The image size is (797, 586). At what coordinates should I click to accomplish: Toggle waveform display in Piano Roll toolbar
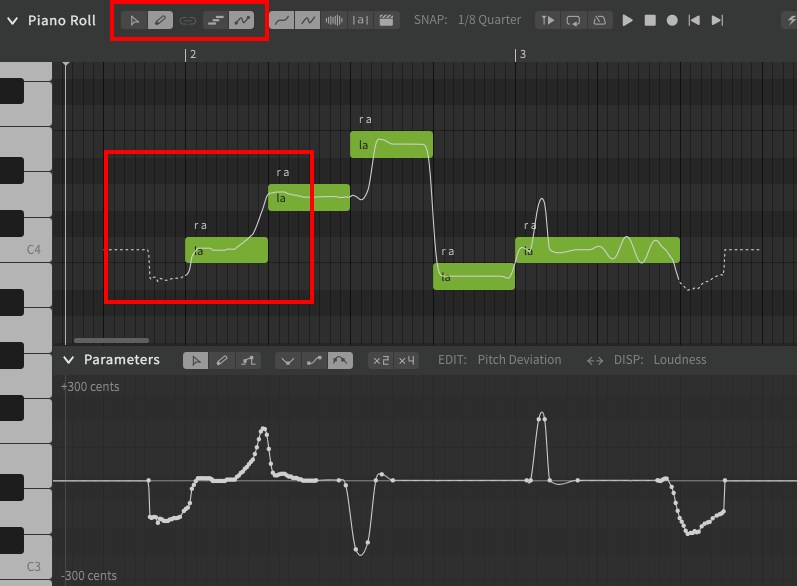(x=335, y=20)
